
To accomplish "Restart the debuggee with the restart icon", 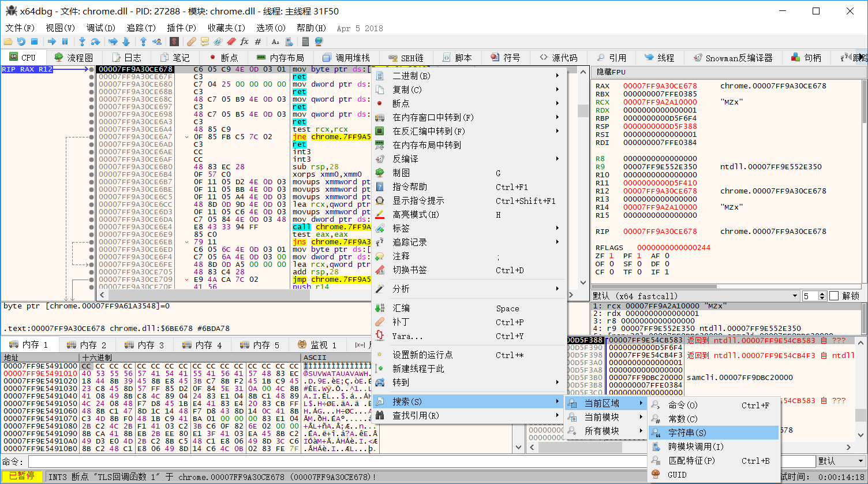I will click(21, 42).
